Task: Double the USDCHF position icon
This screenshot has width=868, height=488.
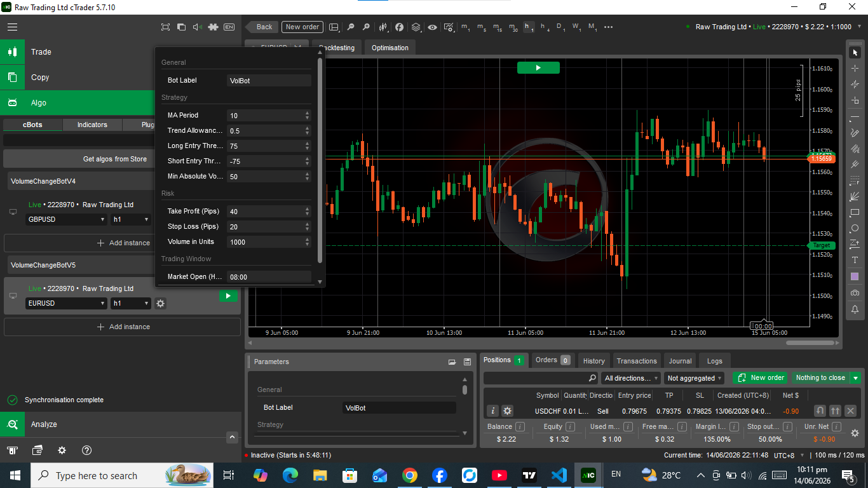Action: 836,411
